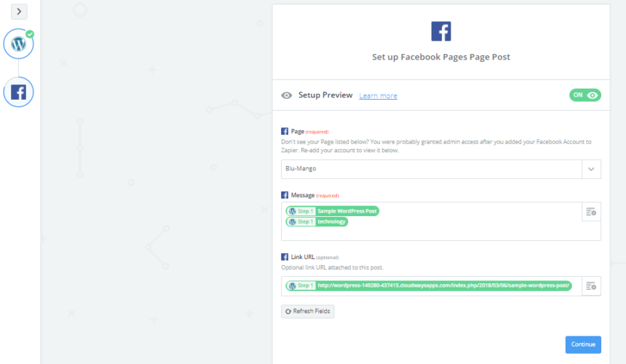The height and width of the screenshot is (364, 626).
Task: Open insert-field picker for Link URL
Action: pyautogui.click(x=591, y=286)
